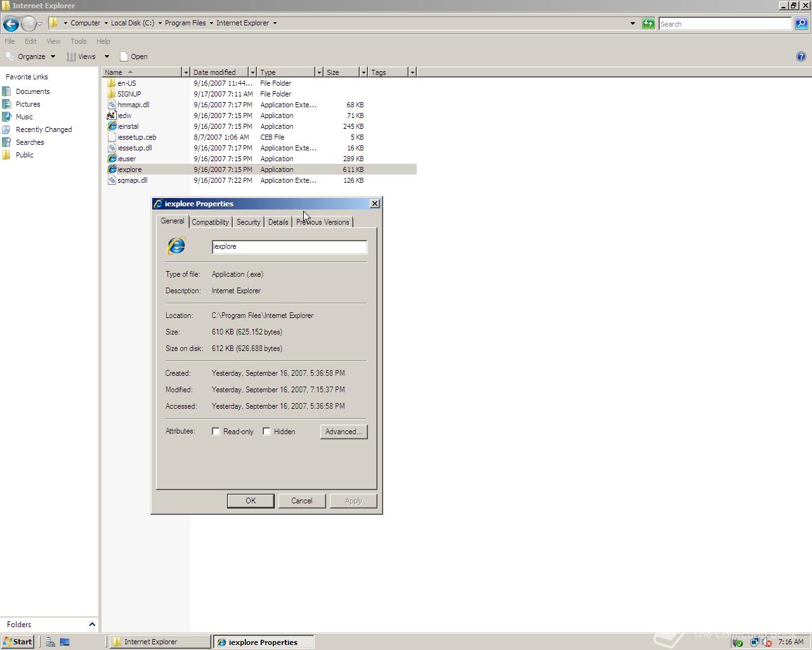Open the View menu
Viewport: 812px width, 650px height.
point(53,41)
